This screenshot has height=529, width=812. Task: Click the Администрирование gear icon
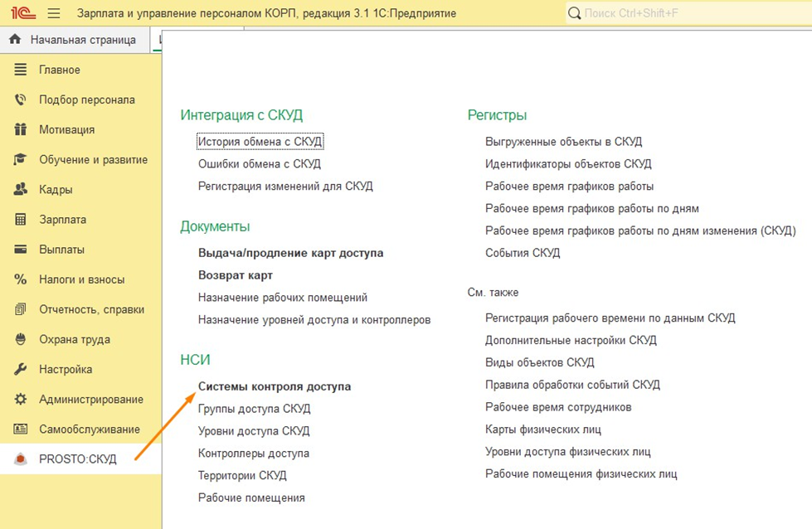[x=20, y=399]
